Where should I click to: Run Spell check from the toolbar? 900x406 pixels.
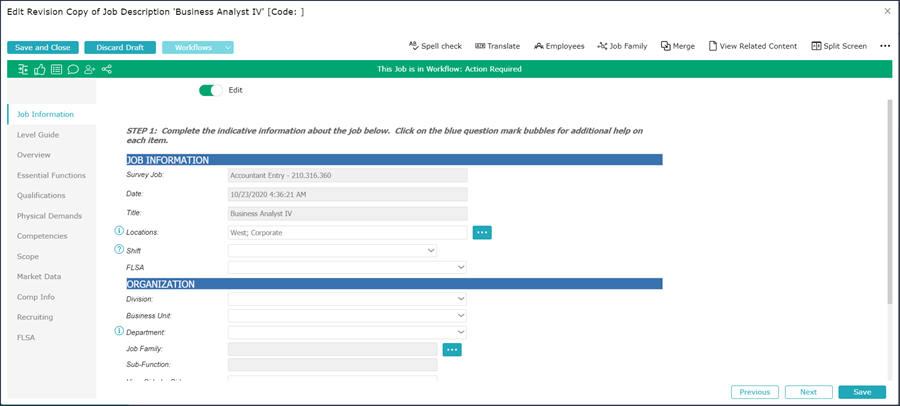(435, 46)
